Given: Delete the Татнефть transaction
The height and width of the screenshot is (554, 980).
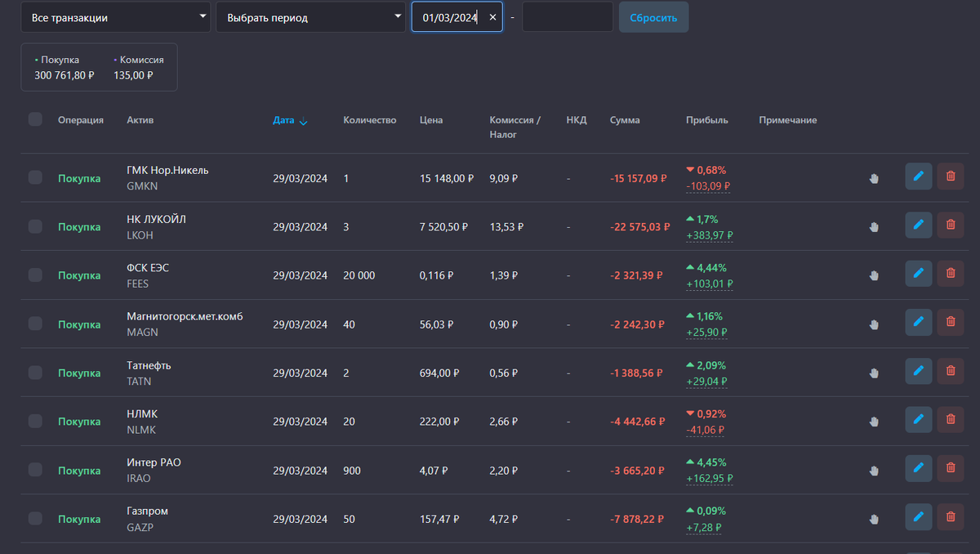Looking at the screenshot, I should [x=951, y=371].
